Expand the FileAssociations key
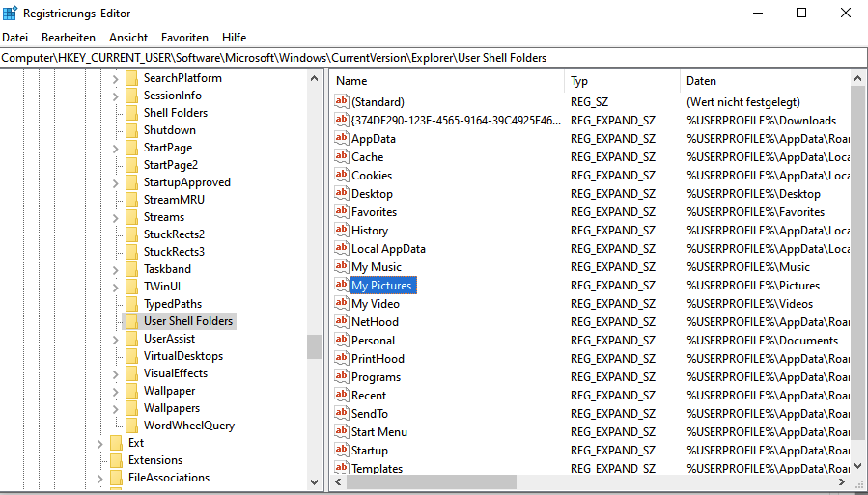The height and width of the screenshot is (495, 868). 99,478
